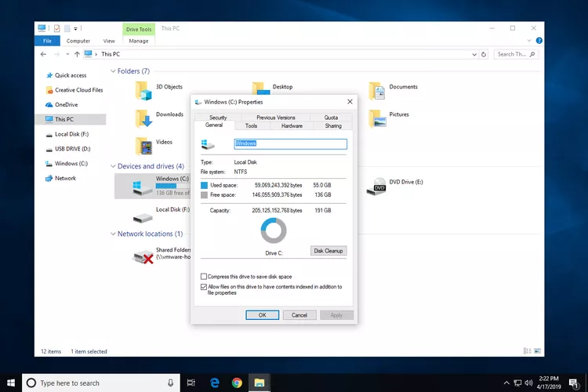
Task: Close the Windows (C:) Properties dialog
Action: pyautogui.click(x=350, y=102)
